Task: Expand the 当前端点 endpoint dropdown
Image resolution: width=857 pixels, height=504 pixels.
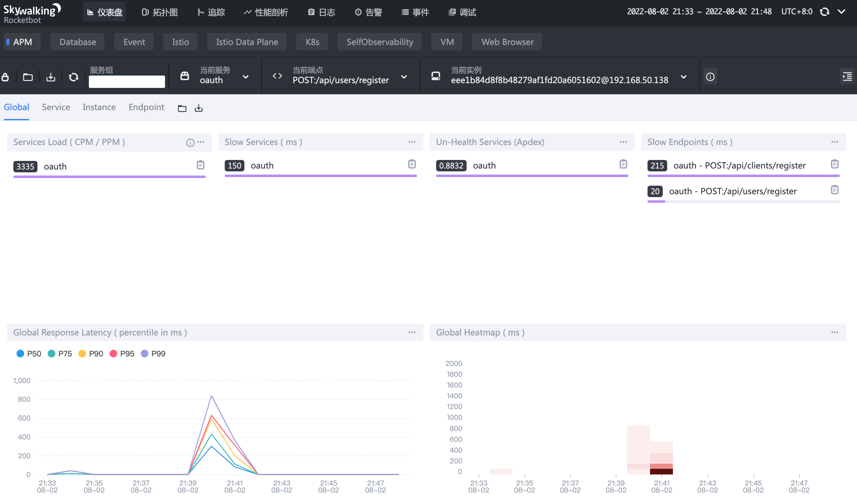Action: point(404,77)
